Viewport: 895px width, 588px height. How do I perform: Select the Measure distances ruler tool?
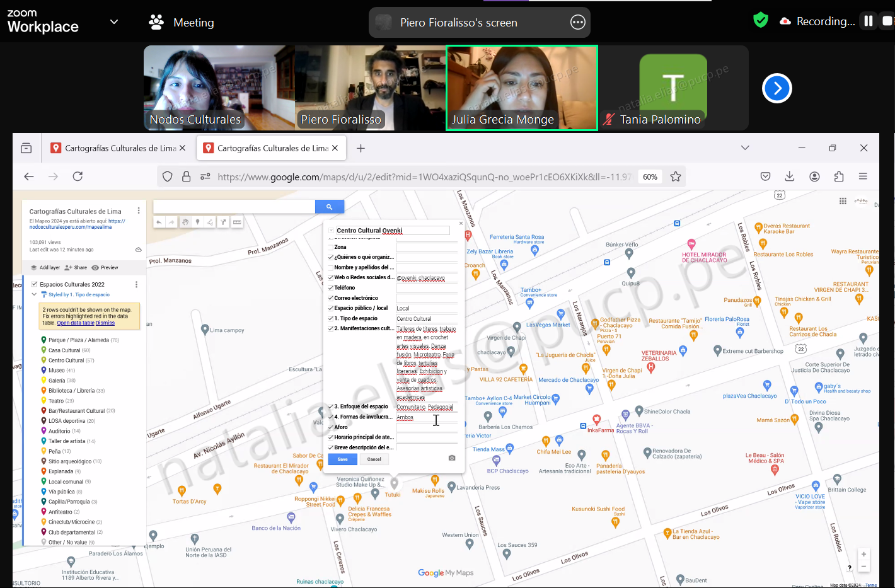tap(237, 222)
